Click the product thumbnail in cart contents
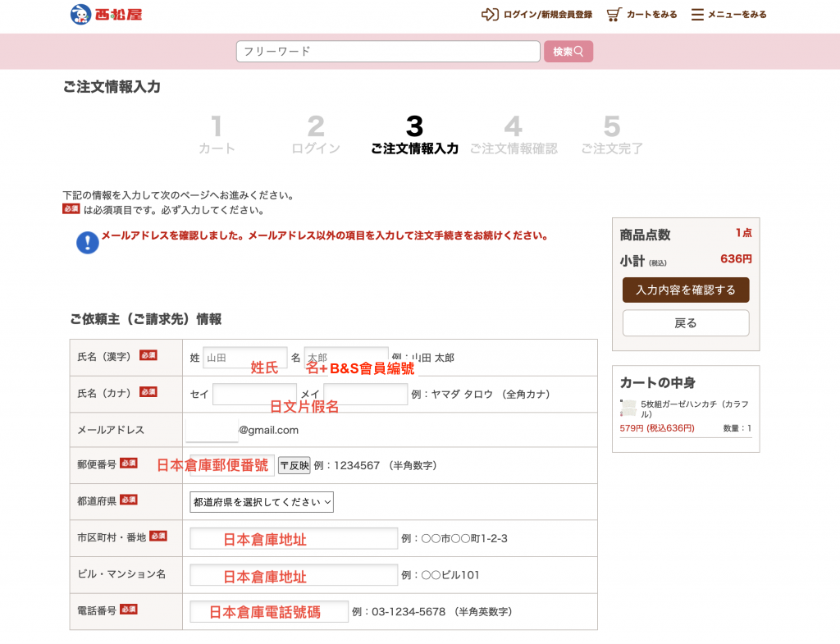The height and width of the screenshot is (644, 840). pyautogui.click(x=629, y=409)
